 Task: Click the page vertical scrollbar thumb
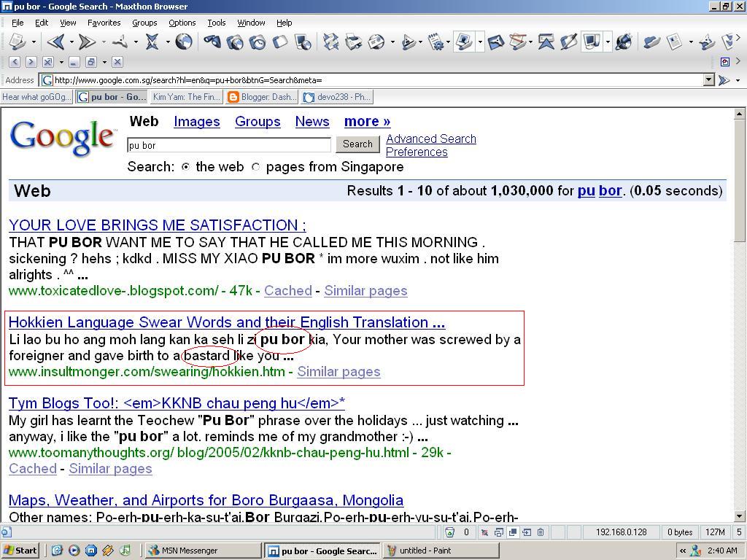tap(739, 181)
